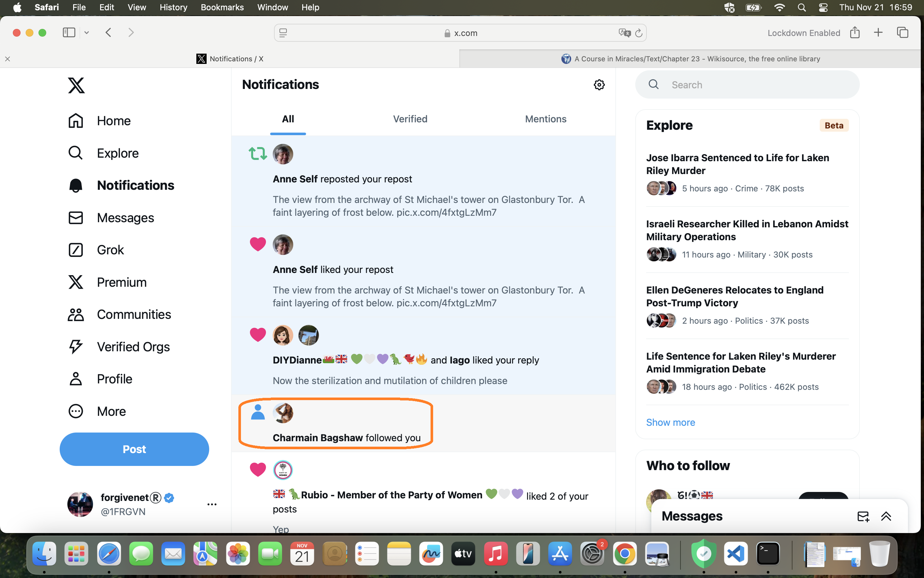
Task: Open Anne Self reposted your repost notification
Action: point(423,181)
